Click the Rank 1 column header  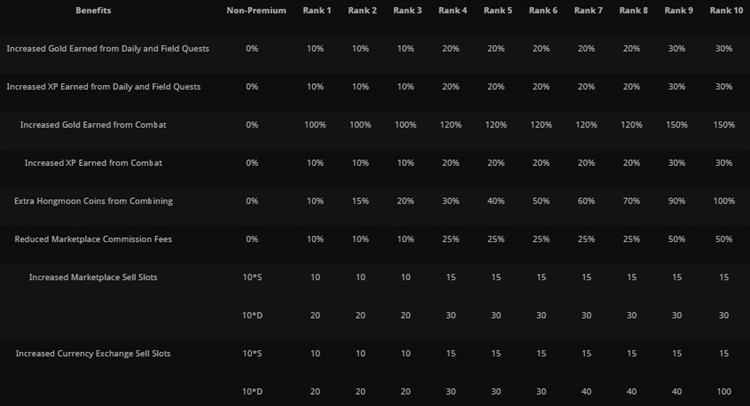click(x=317, y=11)
